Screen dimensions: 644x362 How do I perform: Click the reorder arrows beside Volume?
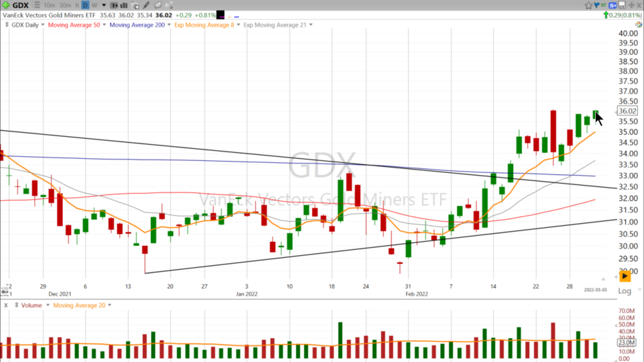16,305
